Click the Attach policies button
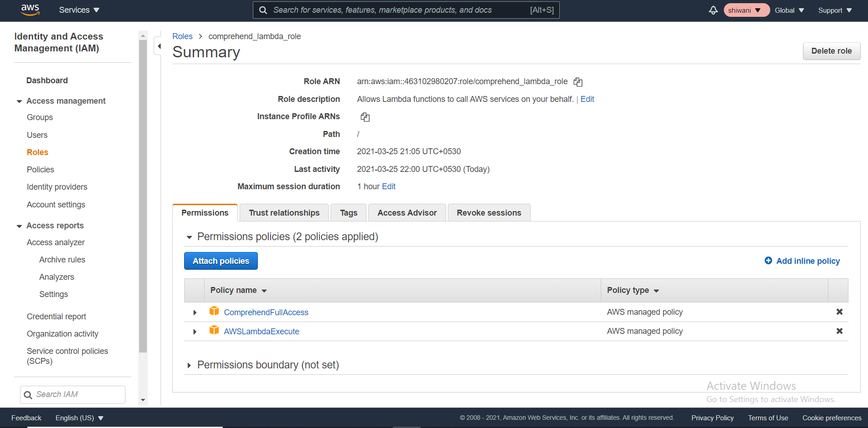Viewport: 868px width, 428px height. [x=221, y=261]
